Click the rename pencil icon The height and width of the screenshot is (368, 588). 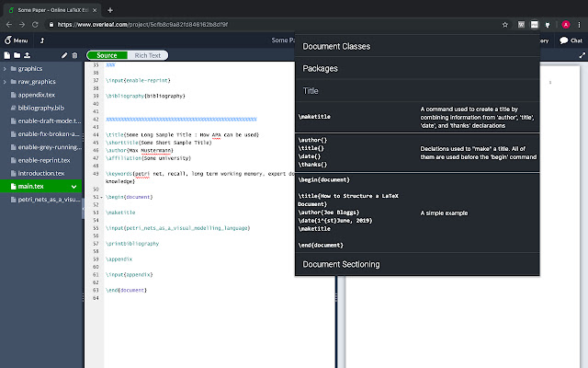pyautogui.click(x=63, y=55)
